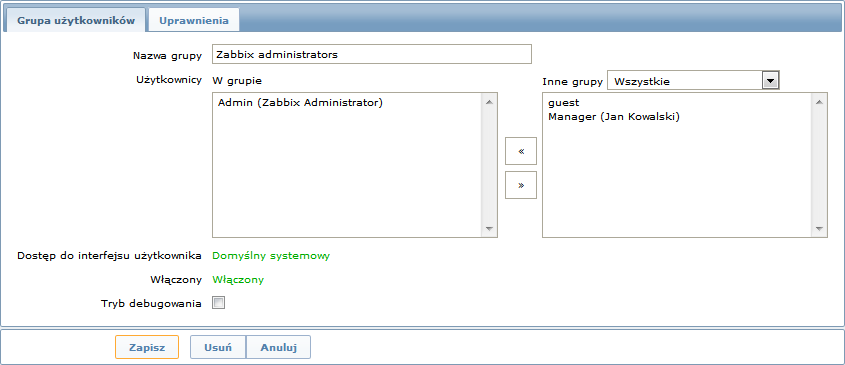
Task: Click other groups list scrollbar up arrow
Action: (819, 102)
